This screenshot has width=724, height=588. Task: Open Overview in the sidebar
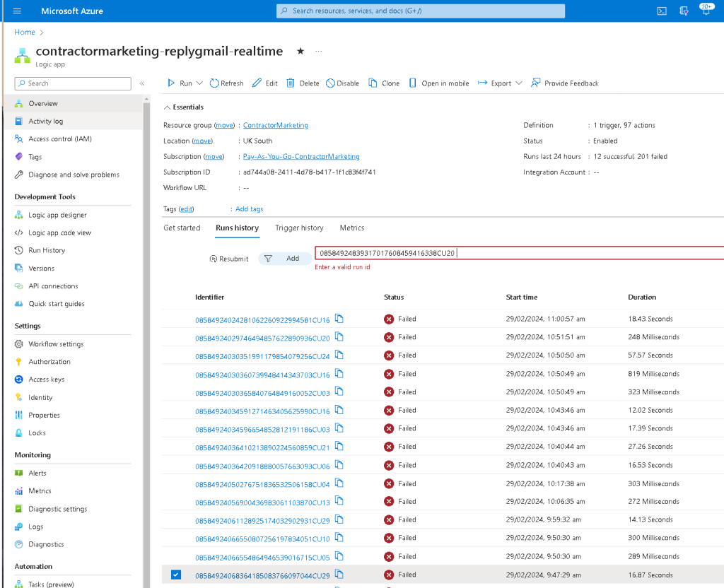coord(74,103)
